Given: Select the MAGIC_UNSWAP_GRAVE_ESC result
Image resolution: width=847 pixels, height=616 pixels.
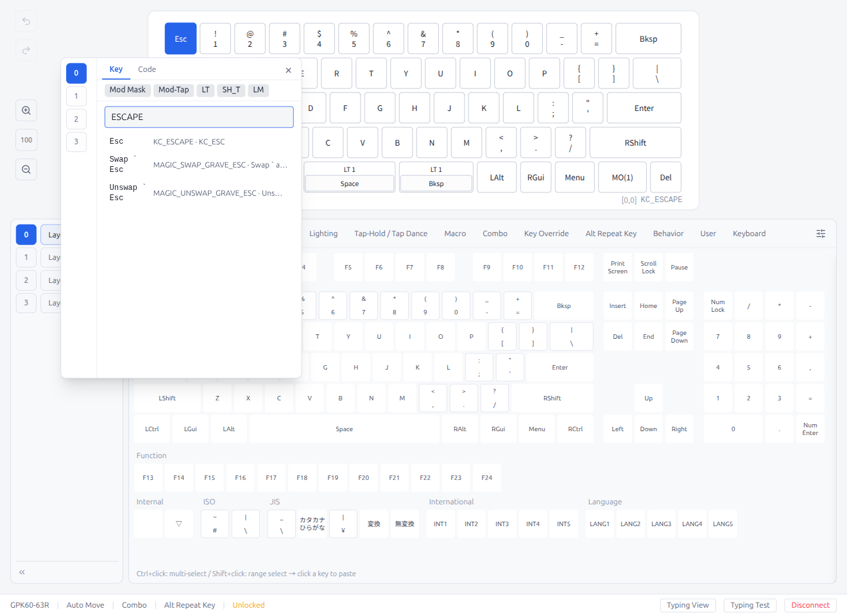Looking at the screenshot, I should (199, 193).
